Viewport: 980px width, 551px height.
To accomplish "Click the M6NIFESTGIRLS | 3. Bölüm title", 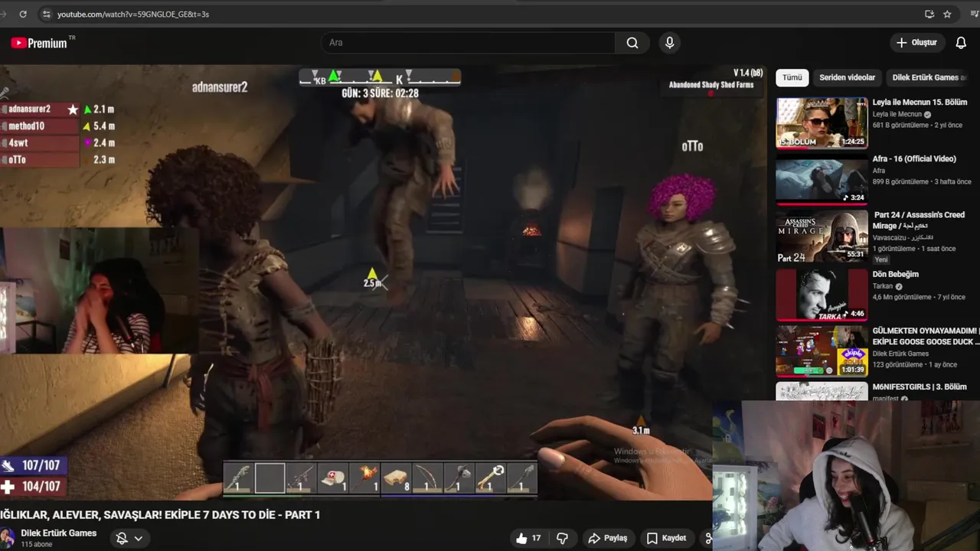I will click(920, 387).
